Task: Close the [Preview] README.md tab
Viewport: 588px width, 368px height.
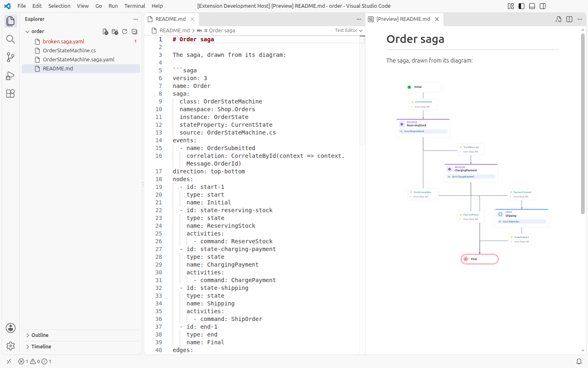Action: [437, 19]
